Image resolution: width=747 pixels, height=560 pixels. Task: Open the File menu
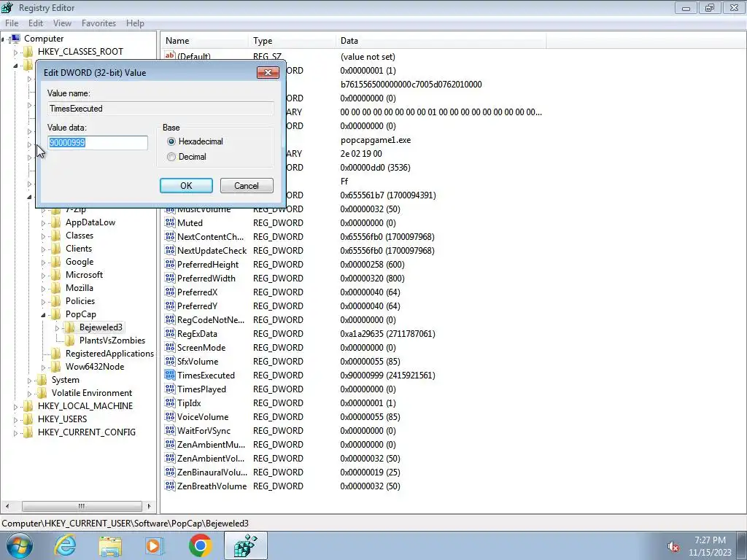pyautogui.click(x=12, y=23)
